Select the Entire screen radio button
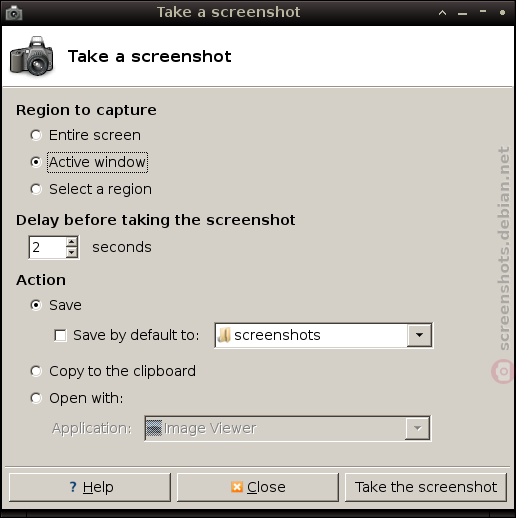This screenshot has width=516, height=518. (x=36, y=135)
